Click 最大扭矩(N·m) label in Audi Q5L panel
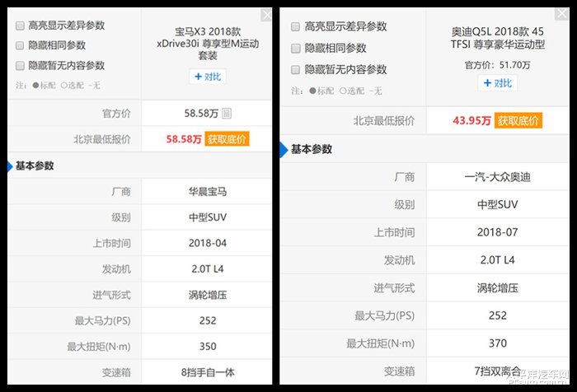Viewport: 577px width, 392px height. 381,343
